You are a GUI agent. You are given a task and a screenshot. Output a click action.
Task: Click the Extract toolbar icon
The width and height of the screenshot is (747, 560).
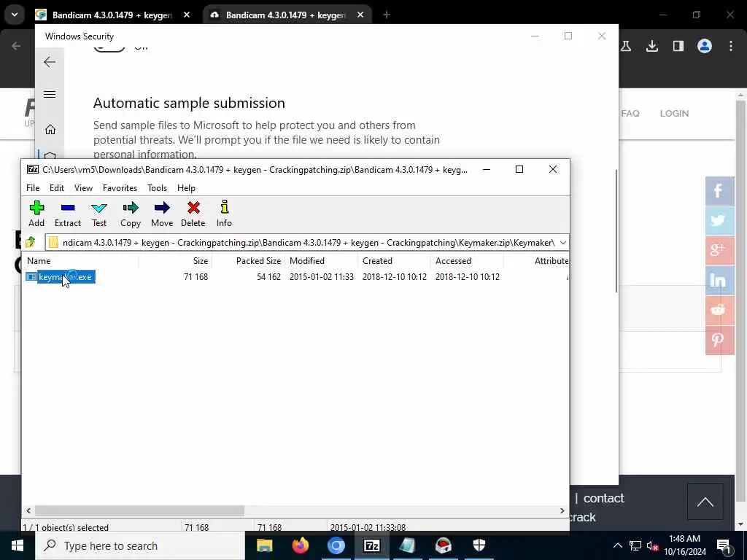click(x=68, y=214)
